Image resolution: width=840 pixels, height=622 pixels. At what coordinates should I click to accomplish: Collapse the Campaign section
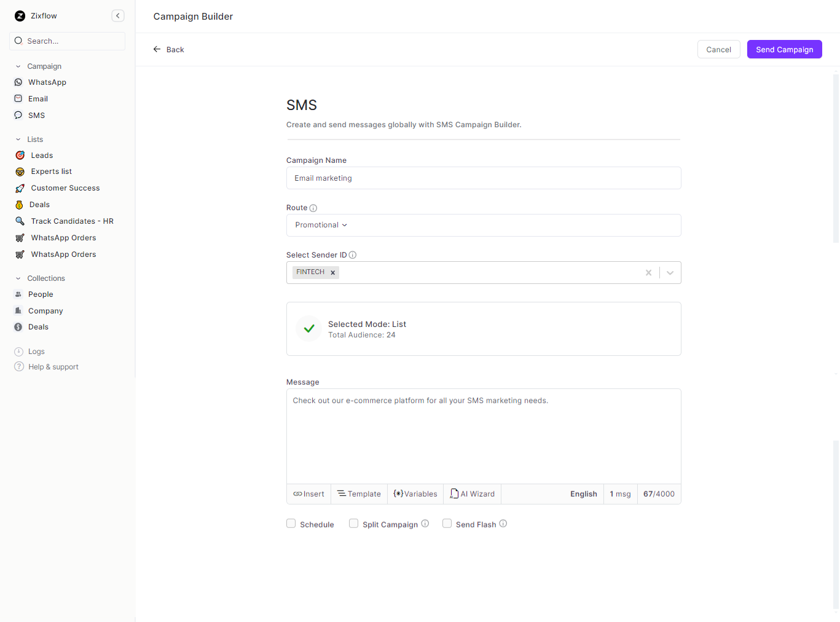pyautogui.click(x=18, y=66)
